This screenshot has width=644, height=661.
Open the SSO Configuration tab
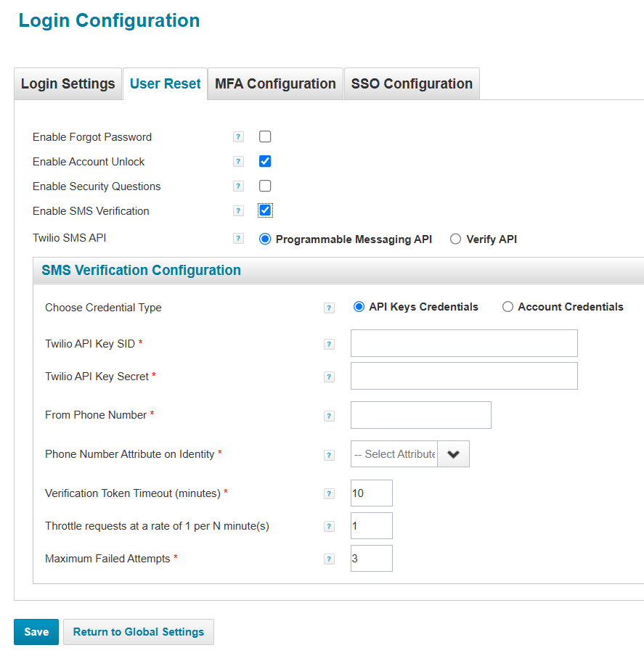pos(412,83)
